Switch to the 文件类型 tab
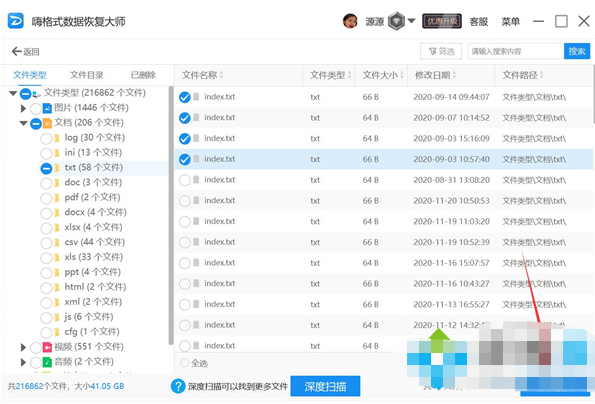Viewport: 595px width, 404px height. pos(30,75)
